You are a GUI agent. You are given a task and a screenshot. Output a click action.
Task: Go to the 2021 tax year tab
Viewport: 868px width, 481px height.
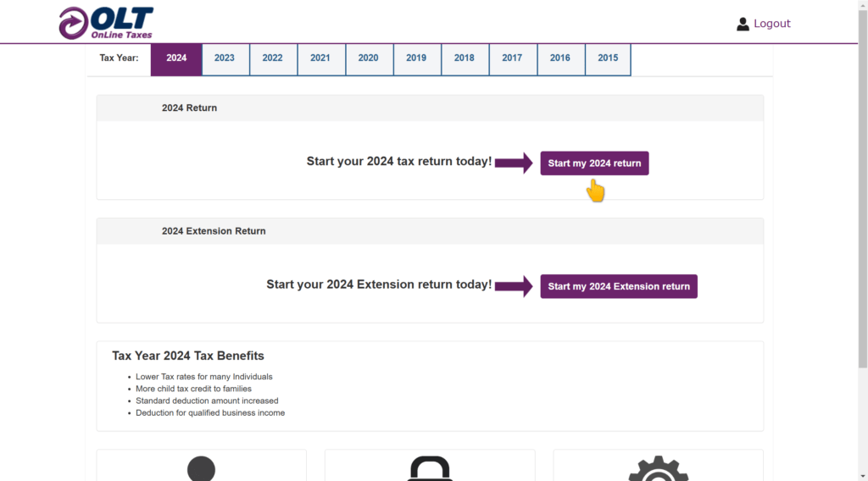(320, 58)
